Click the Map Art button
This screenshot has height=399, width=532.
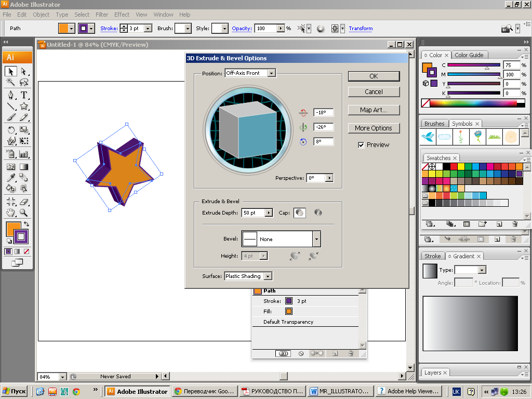[374, 110]
